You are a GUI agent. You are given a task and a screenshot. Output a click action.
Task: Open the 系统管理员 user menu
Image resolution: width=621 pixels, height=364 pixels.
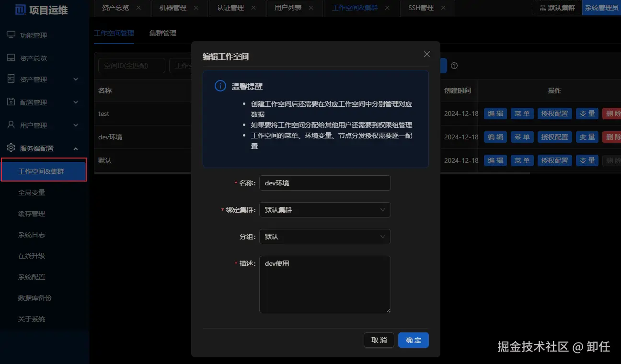pyautogui.click(x=601, y=8)
